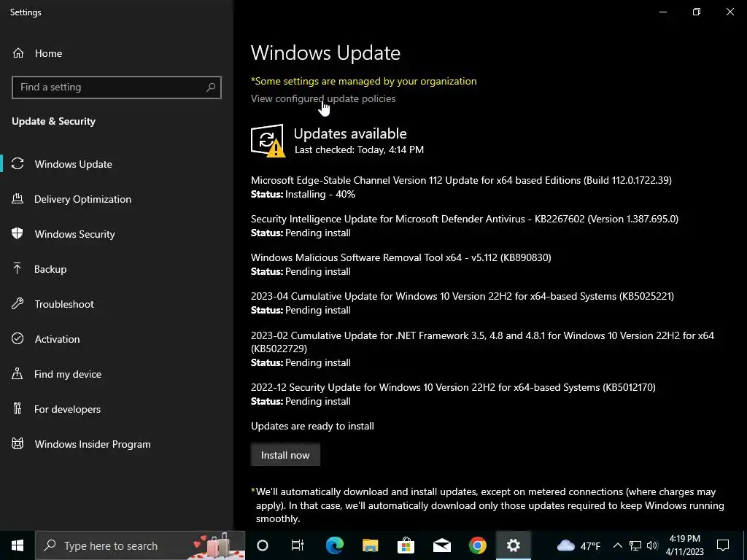
Task: Show hidden system tray icons
Action: click(617, 545)
